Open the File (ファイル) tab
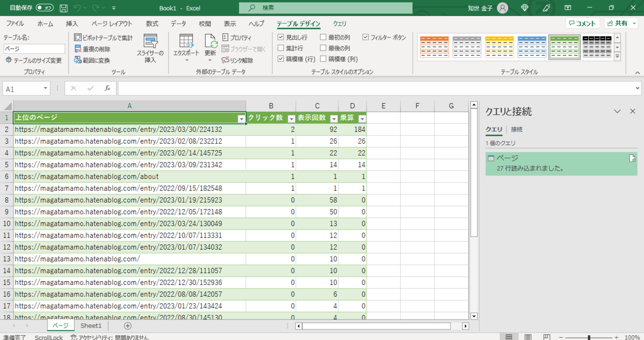This screenshot has width=644, height=340. [x=14, y=24]
